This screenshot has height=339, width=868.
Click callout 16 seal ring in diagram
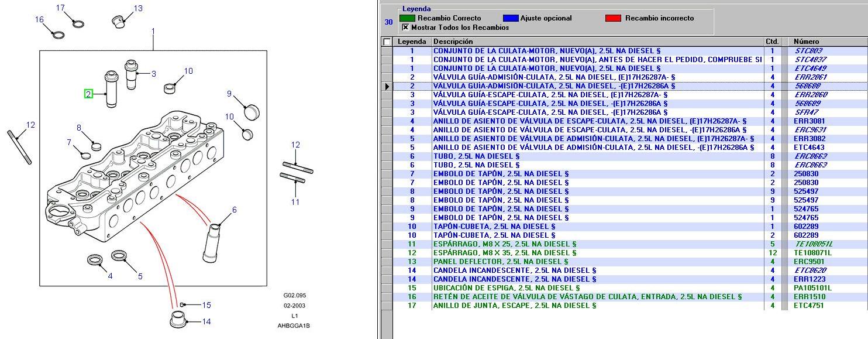pyautogui.click(x=40, y=20)
